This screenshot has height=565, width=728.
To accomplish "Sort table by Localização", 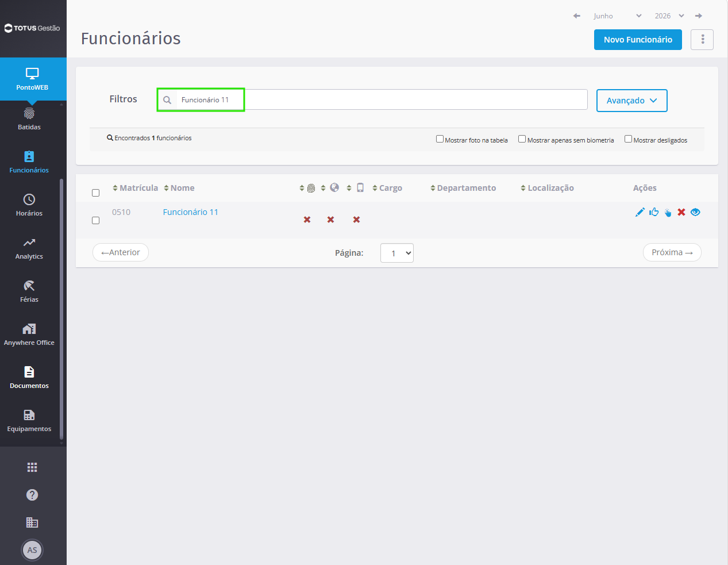I will tap(547, 188).
